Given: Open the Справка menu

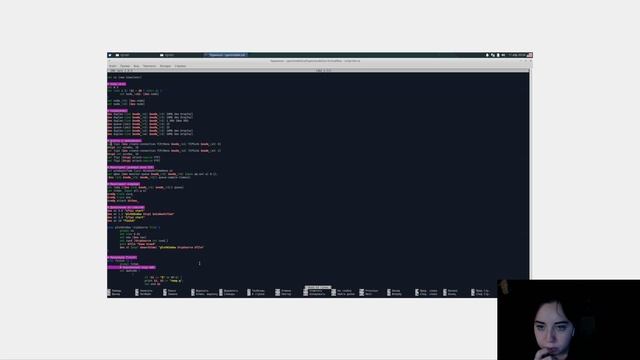Looking at the screenshot, I should pos(180,66).
